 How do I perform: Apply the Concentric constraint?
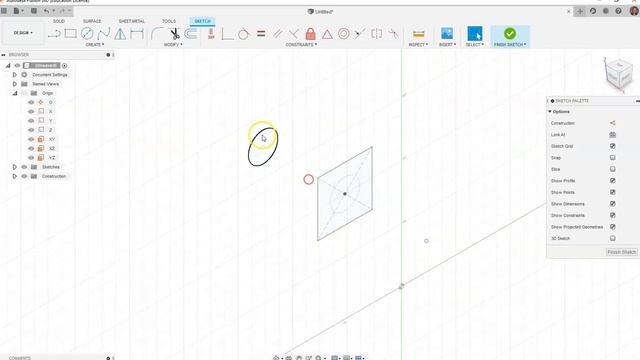(344, 33)
